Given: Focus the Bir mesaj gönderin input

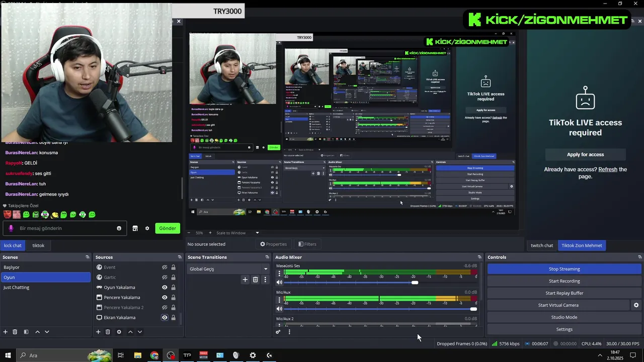Looking at the screenshot, I should (x=65, y=228).
